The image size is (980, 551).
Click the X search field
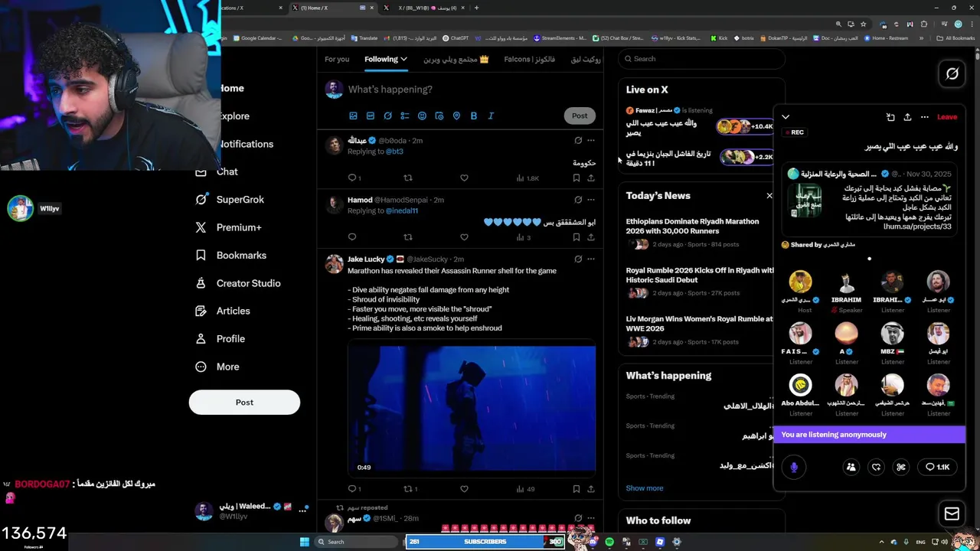(x=701, y=59)
